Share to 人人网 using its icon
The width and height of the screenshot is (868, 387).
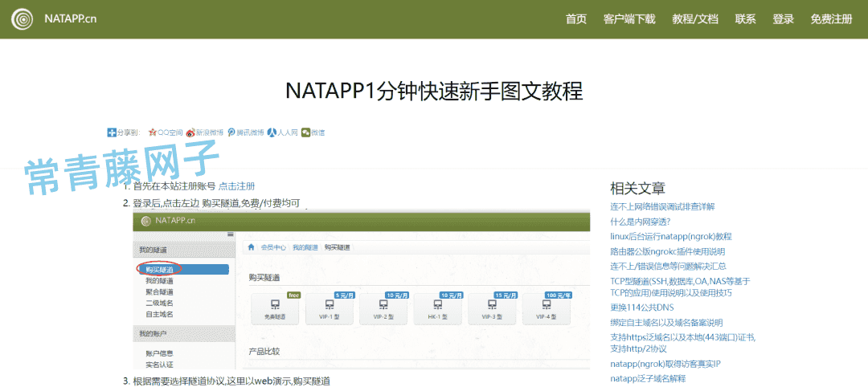(272, 132)
